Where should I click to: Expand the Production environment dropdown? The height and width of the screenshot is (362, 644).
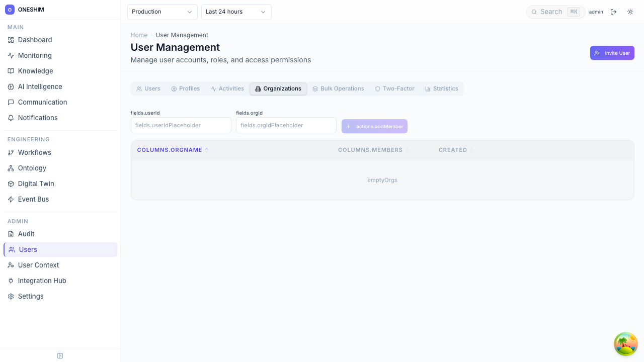pos(162,12)
